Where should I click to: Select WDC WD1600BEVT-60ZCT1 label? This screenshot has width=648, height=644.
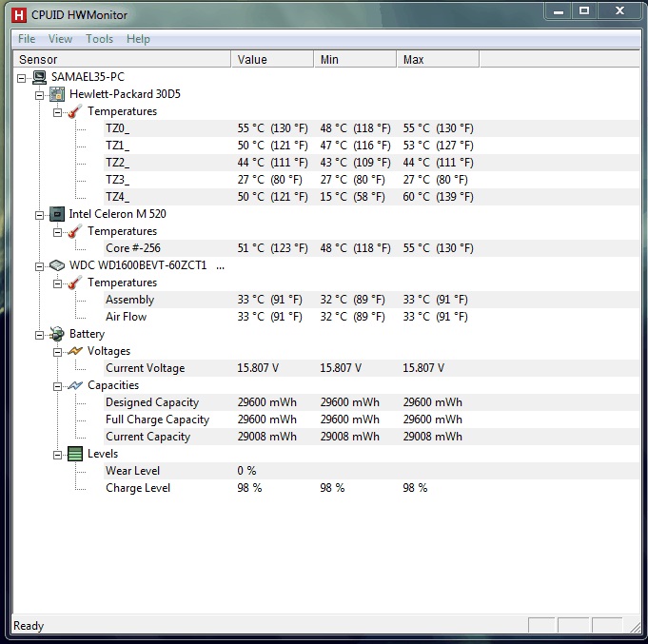coord(138,265)
